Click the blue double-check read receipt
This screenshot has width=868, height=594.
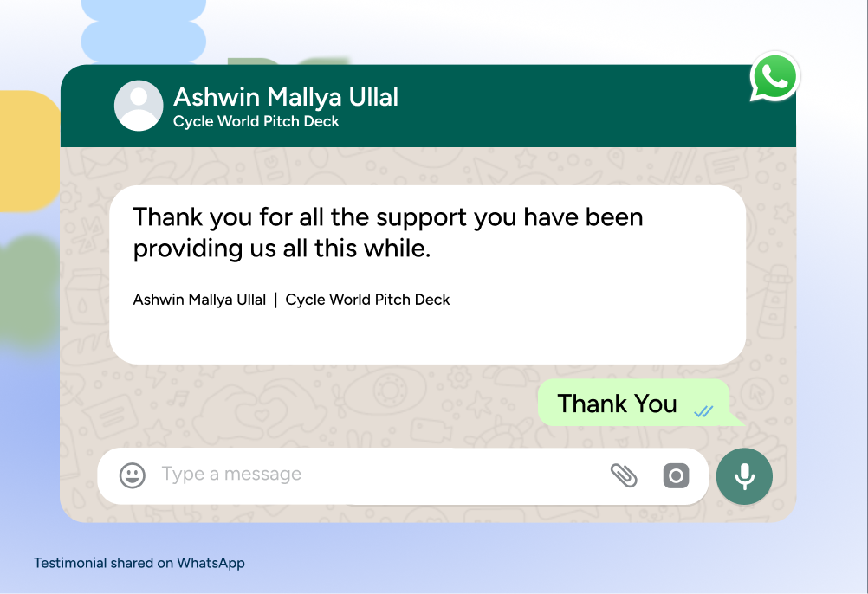(x=703, y=411)
